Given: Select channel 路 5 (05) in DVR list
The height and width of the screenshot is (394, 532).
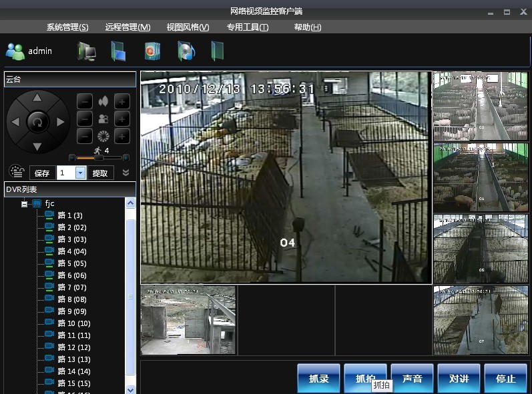Looking at the screenshot, I should tap(71, 263).
